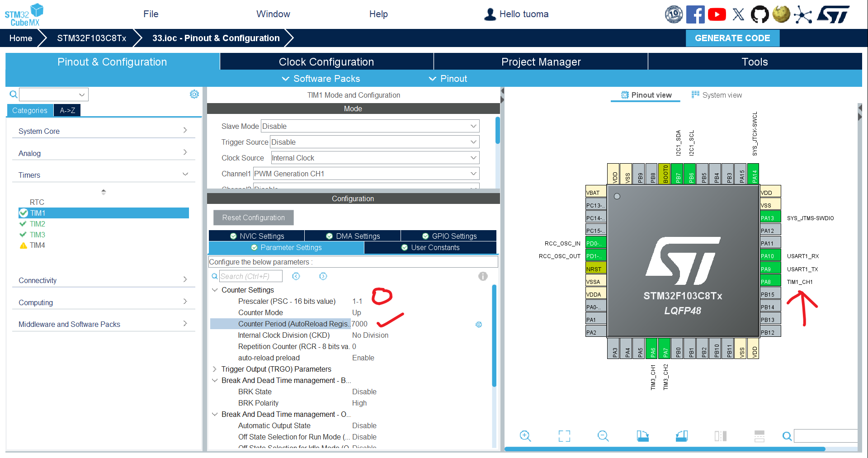The width and height of the screenshot is (868, 458).
Task: Open the Slave Mode dropdown
Action: pyautogui.click(x=370, y=126)
